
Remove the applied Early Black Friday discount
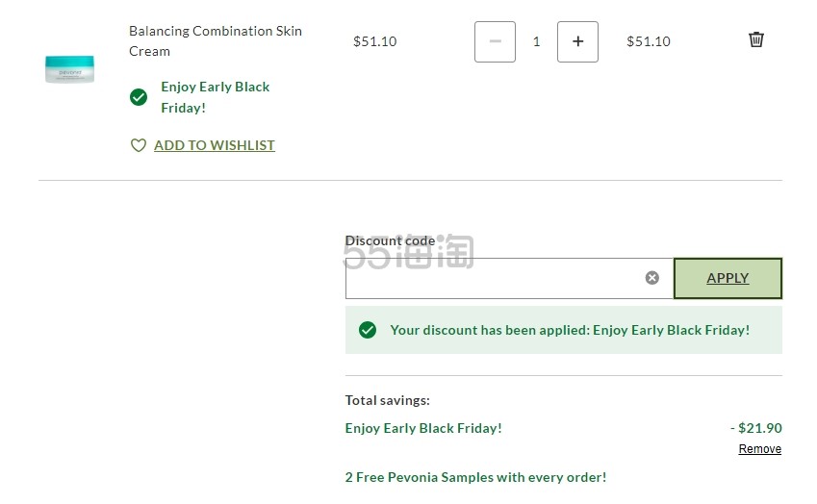pyautogui.click(x=759, y=449)
